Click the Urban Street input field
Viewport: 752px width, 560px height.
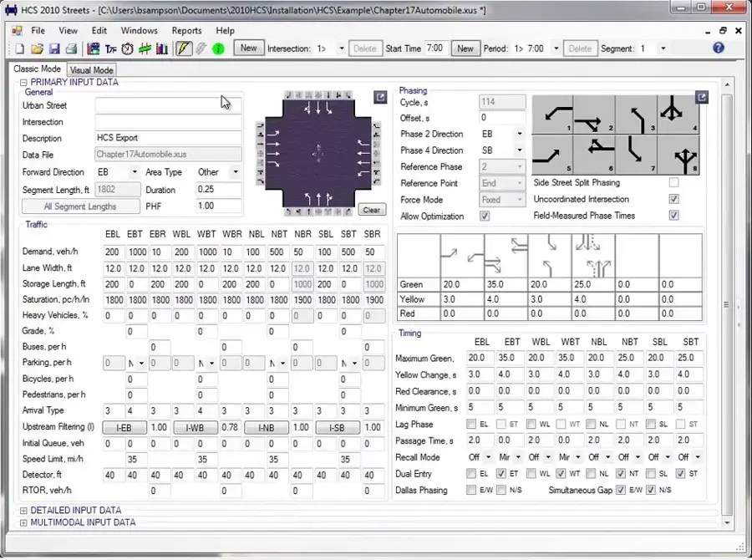click(168, 105)
